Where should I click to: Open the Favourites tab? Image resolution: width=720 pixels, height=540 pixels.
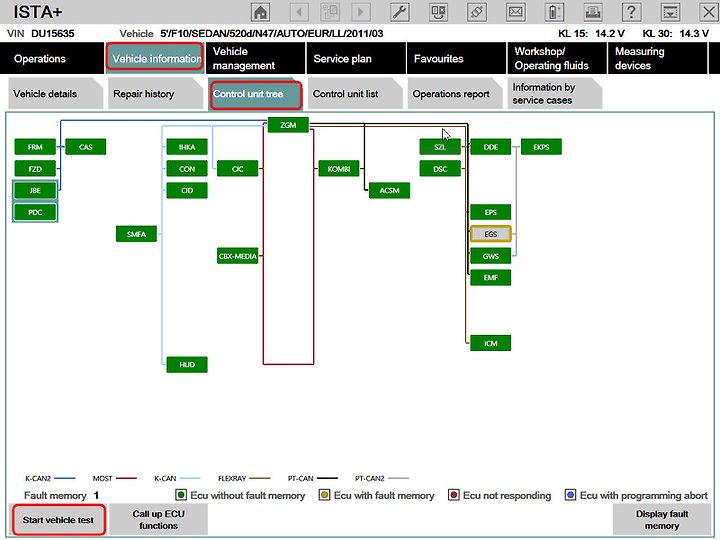456,58
